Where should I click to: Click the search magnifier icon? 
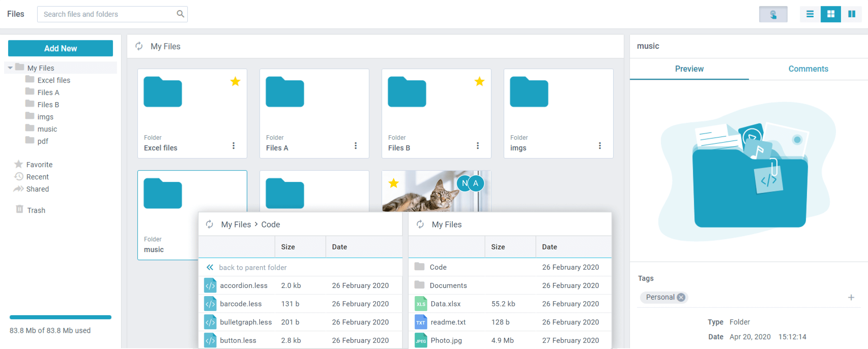180,14
